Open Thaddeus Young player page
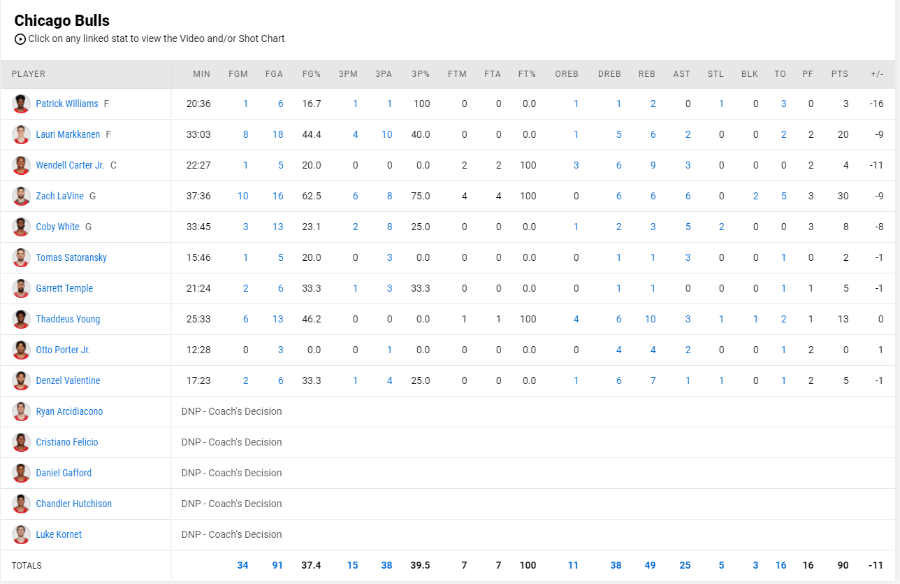The width and height of the screenshot is (900, 584). [x=68, y=319]
